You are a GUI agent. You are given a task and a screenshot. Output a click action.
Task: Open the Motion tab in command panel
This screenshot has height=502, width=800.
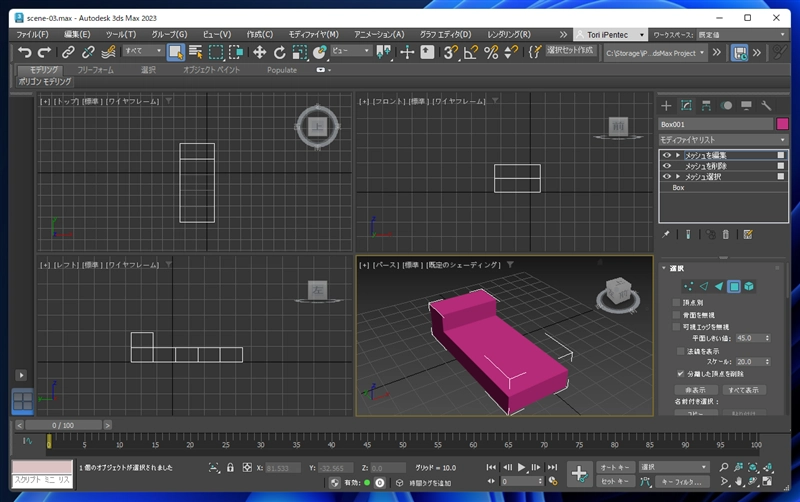point(726,106)
